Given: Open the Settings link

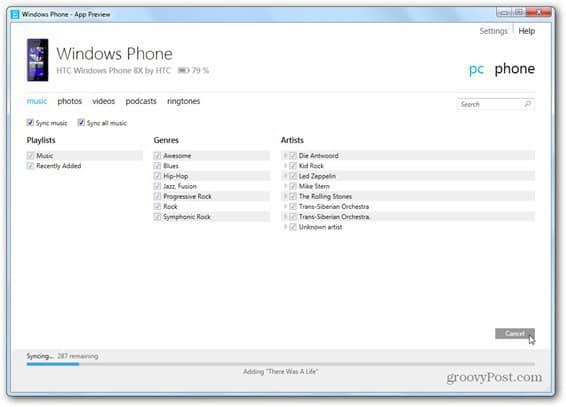Looking at the screenshot, I should pyautogui.click(x=493, y=31).
